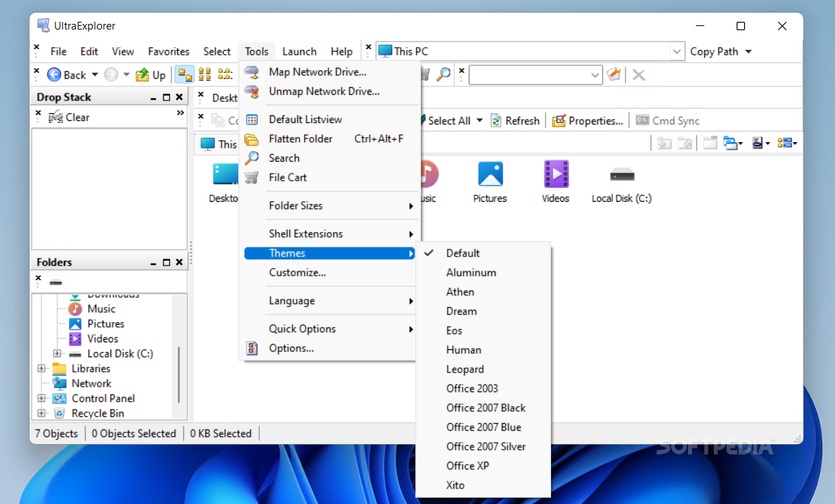Viewport: 835px width, 504px height.
Task: Open the Folder Sizes submenu
Action: pyautogui.click(x=330, y=206)
